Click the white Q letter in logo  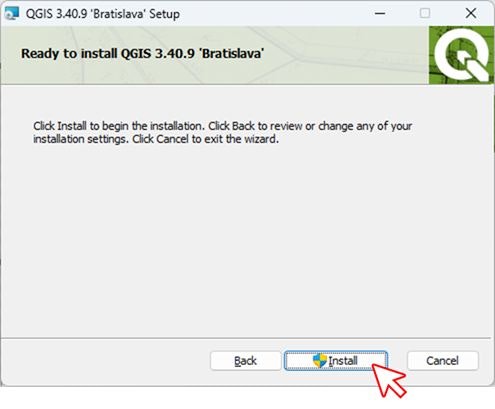click(461, 55)
